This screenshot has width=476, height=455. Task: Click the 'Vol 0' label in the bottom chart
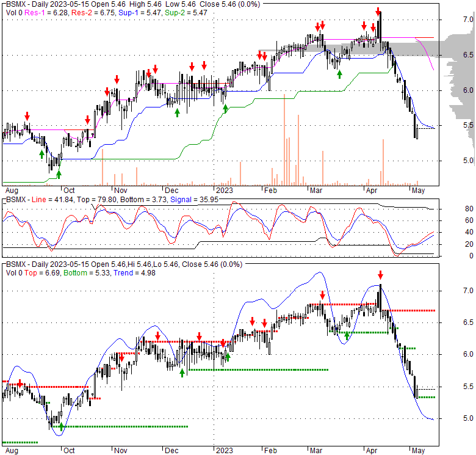click(x=14, y=273)
